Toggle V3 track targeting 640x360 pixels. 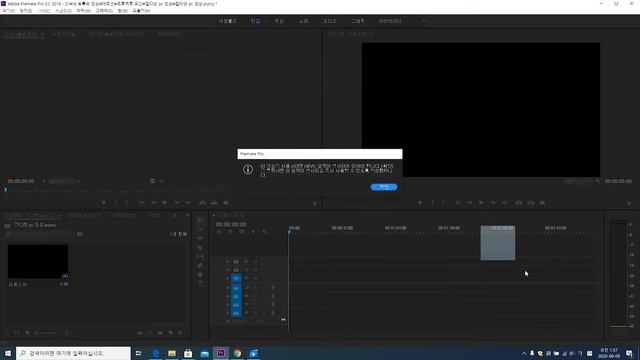tap(236, 262)
